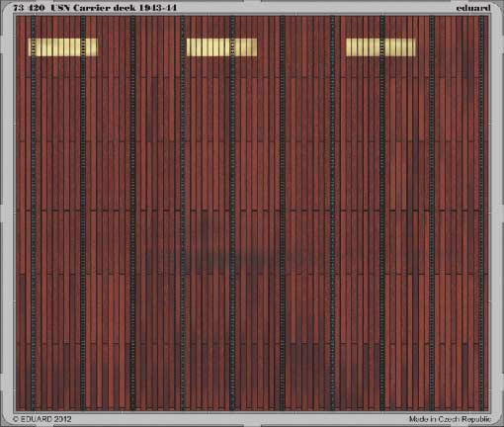Click the second black tie-down strip from left
504x427 pixels.
83,213
